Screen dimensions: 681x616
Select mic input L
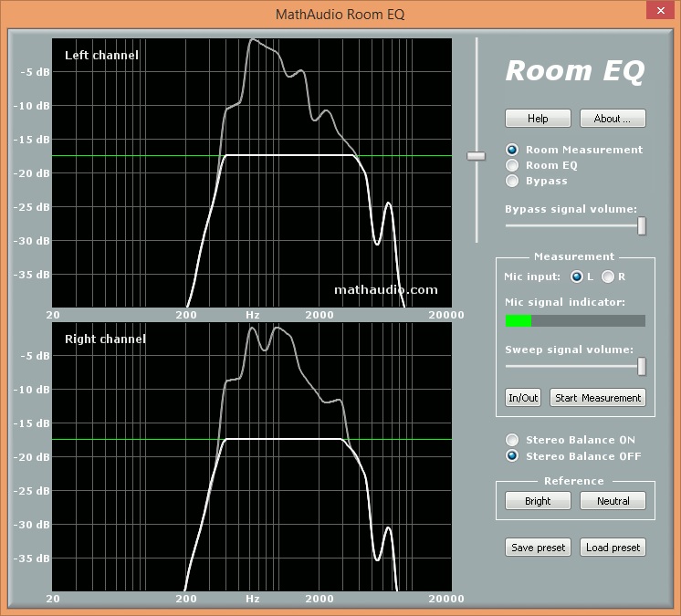pos(576,277)
